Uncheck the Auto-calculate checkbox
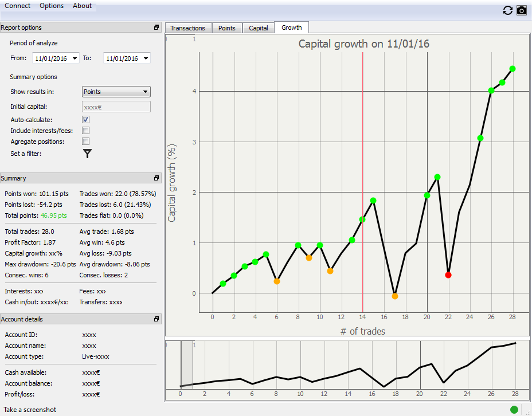Viewport: 532px width, 416px height. 85,120
